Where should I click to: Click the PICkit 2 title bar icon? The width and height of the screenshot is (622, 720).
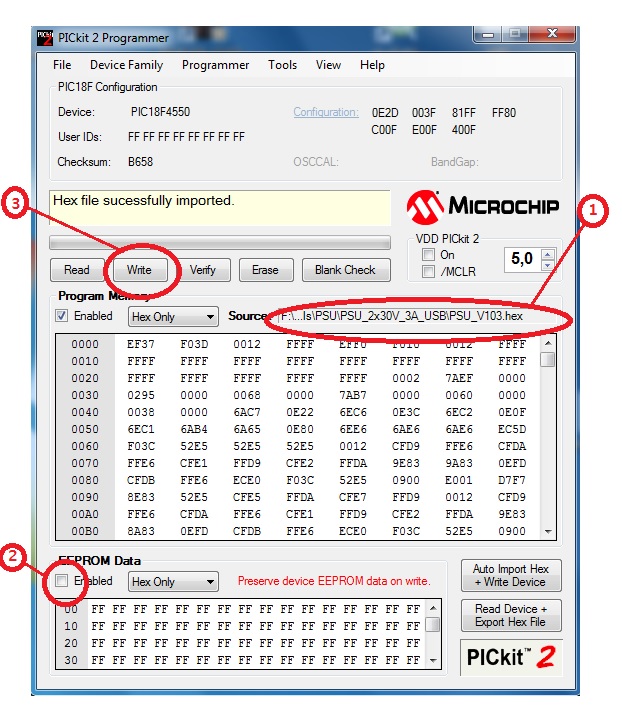[x=45, y=38]
